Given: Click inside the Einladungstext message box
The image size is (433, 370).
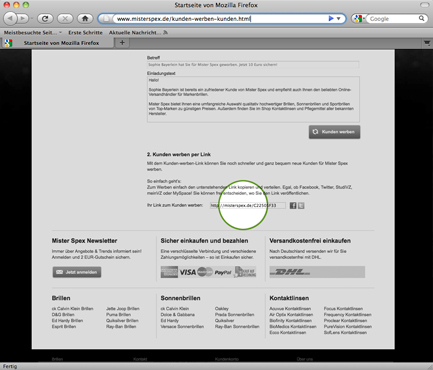Looking at the screenshot, I should coord(253,99).
